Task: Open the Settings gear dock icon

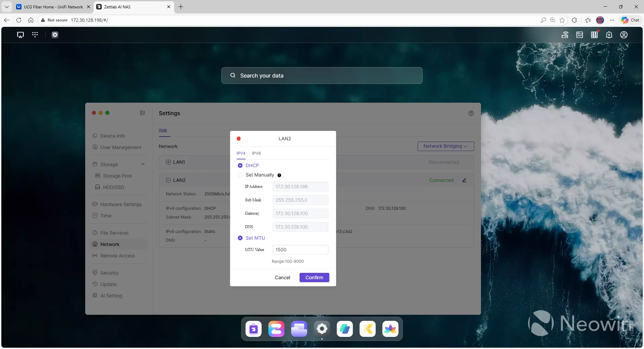Action: click(x=322, y=329)
